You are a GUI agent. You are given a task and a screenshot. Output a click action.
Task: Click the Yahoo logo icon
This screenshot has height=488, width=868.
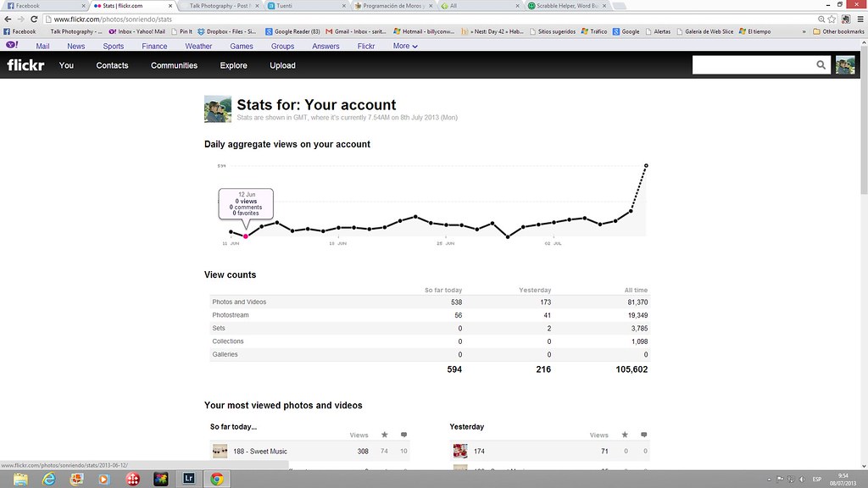coord(11,46)
